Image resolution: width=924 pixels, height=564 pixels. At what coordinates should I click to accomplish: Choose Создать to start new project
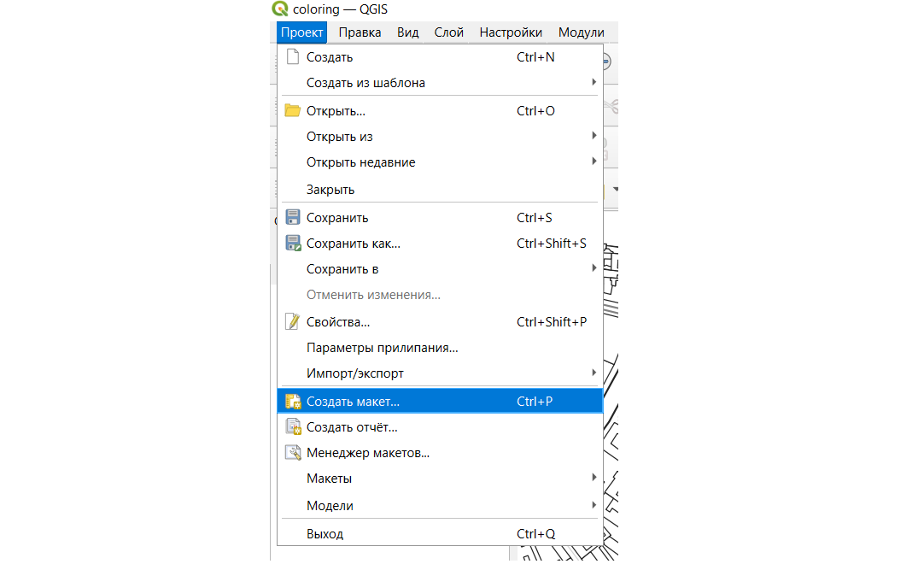(440, 57)
